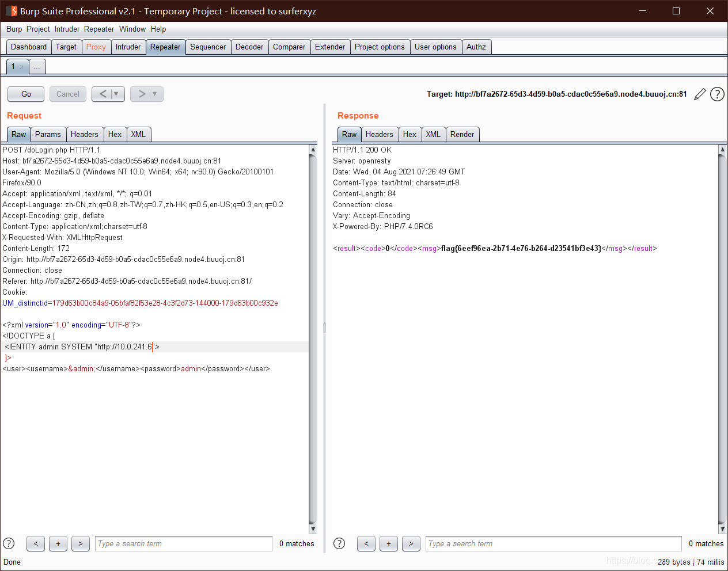Click response pane scroll down arrow
The height and width of the screenshot is (571, 728).
[x=722, y=529]
